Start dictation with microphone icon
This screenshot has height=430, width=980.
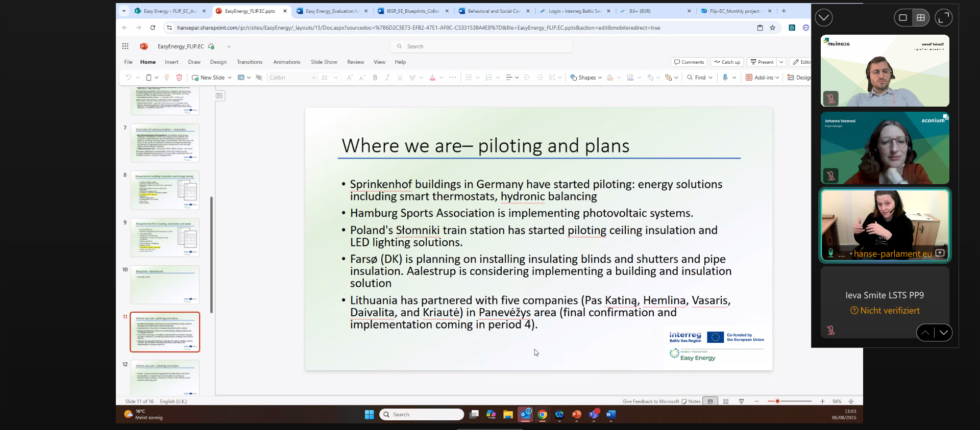pyautogui.click(x=725, y=78)
